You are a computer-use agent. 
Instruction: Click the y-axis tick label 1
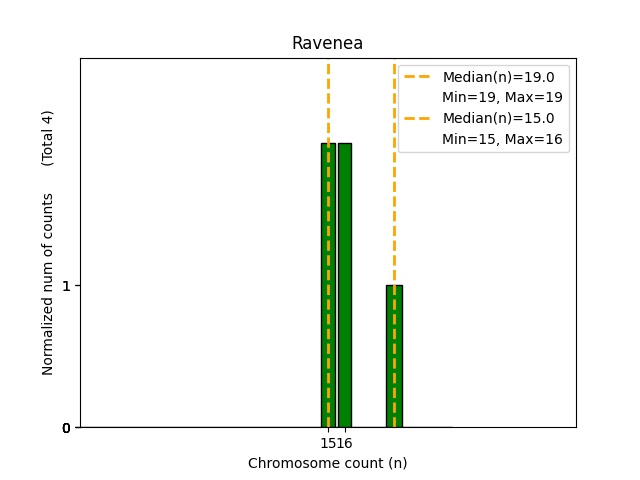pyautogui.click(x=66, y=286)
